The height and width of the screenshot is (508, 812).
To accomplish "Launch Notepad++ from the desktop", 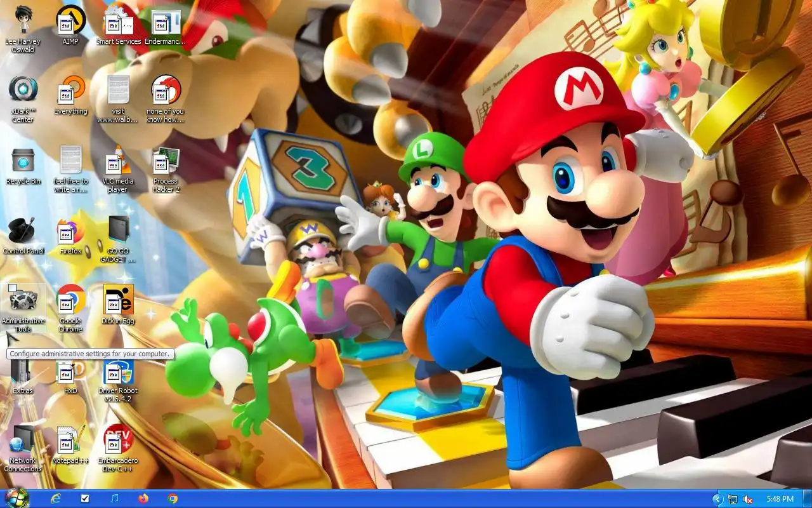I will 70,444.
